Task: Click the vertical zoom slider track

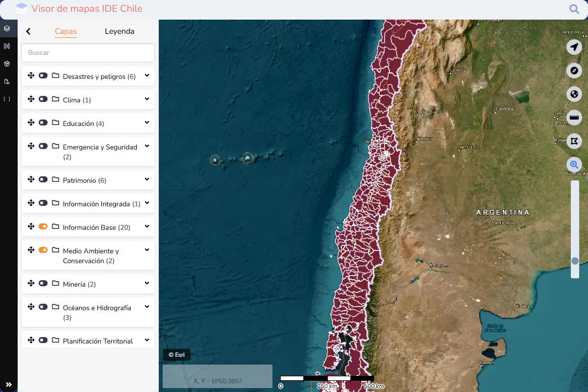Action: (x=575, y=229)
